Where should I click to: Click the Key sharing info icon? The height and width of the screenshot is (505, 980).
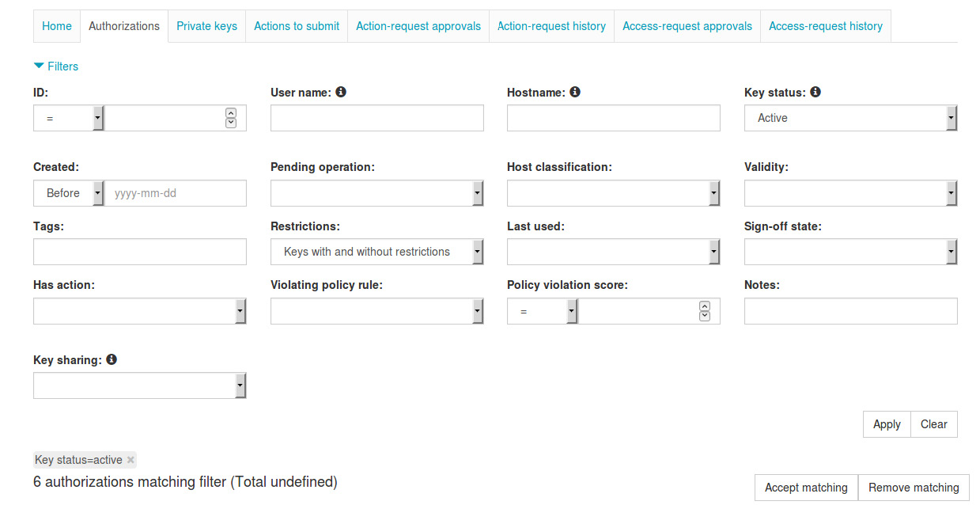[x=112, y=359]
